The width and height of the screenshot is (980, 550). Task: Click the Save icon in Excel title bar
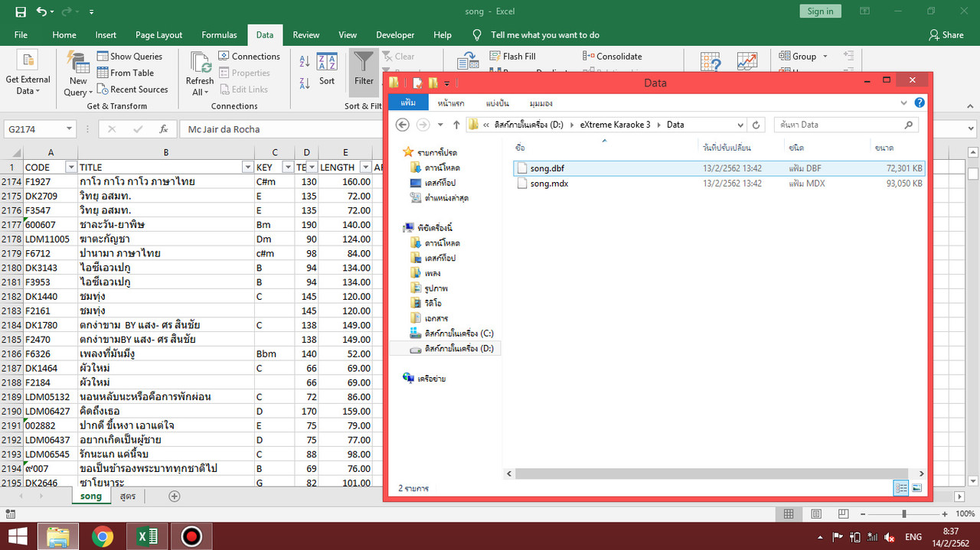click(x=20, y=11)
